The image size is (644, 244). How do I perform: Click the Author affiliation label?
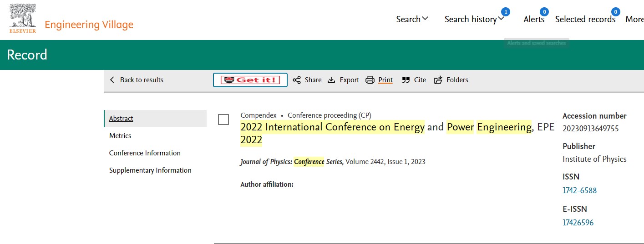[267, 184]
